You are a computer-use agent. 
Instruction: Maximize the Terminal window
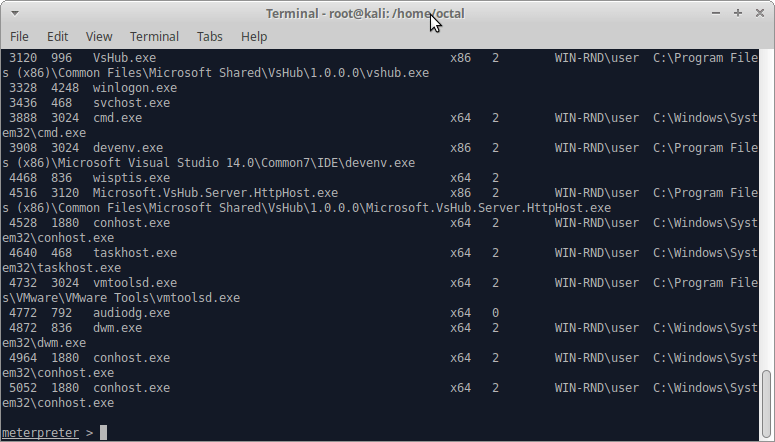pos(738,13)
